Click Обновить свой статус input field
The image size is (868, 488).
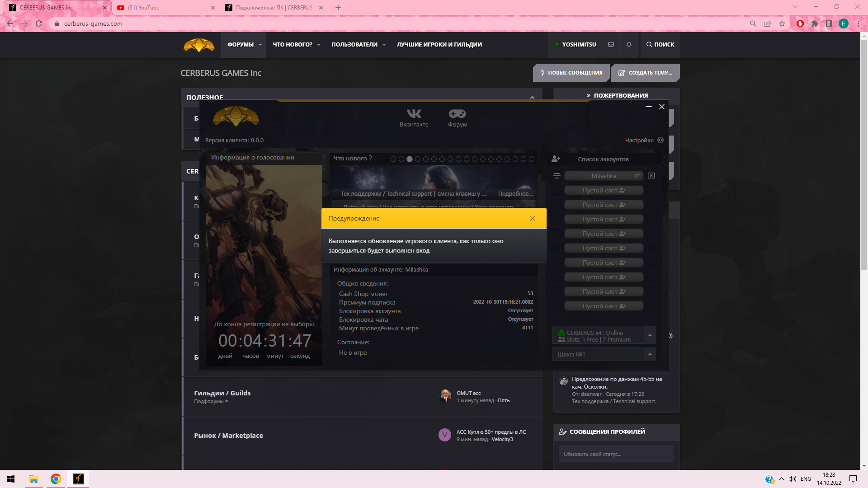616,454
